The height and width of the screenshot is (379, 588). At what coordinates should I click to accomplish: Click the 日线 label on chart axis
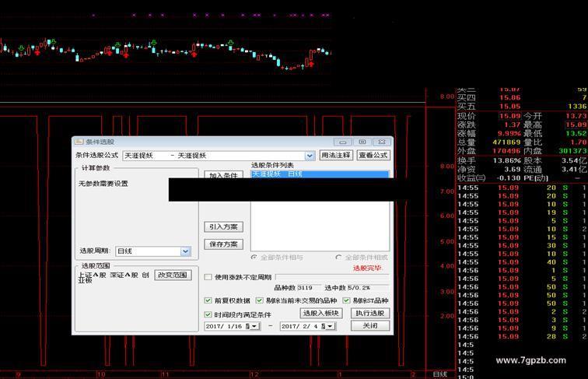click(x=440, y=374)
